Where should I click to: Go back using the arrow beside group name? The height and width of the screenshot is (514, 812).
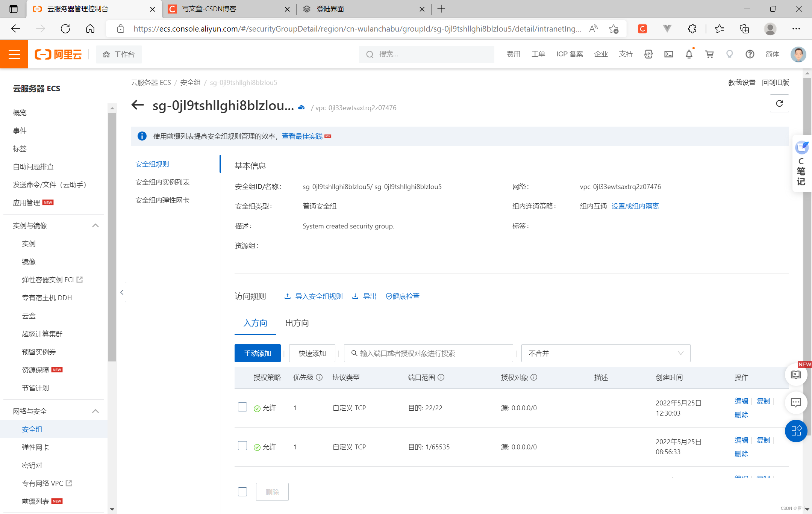[x=138, y=105]
